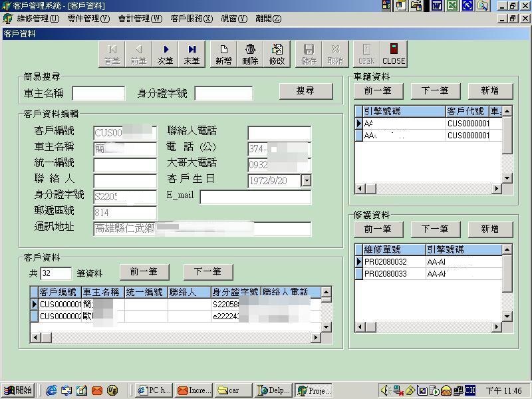
Task: Click the 維修單號 column header
Action: [x=394, y=250]
